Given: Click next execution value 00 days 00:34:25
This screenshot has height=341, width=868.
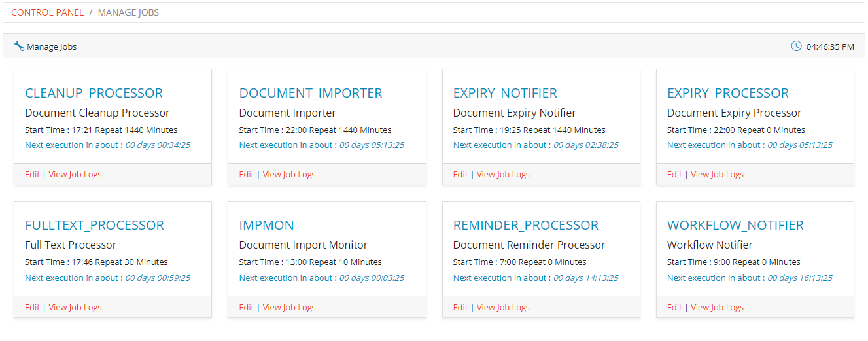Looking at the screenshot, I should click(x=158, y=145).
